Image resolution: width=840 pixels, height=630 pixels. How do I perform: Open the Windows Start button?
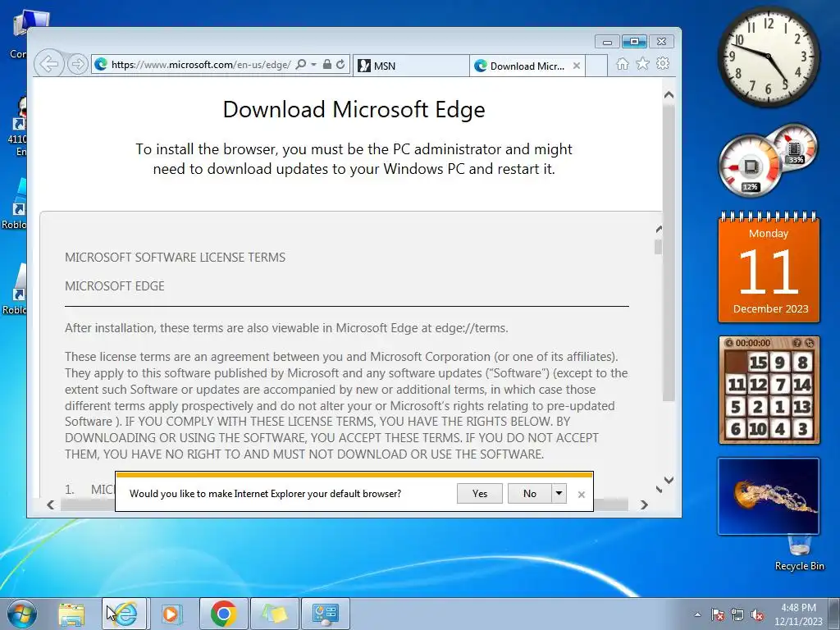[22, 614]
